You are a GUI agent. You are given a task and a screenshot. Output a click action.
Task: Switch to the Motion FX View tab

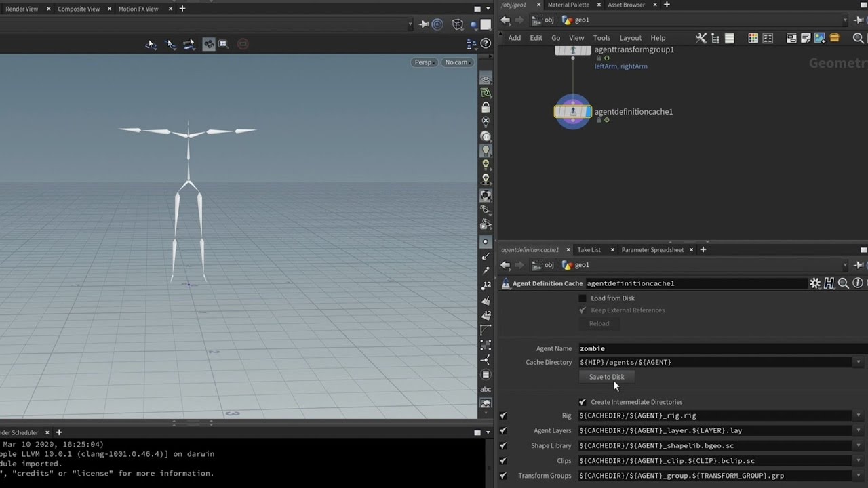(x=138, y=9)
